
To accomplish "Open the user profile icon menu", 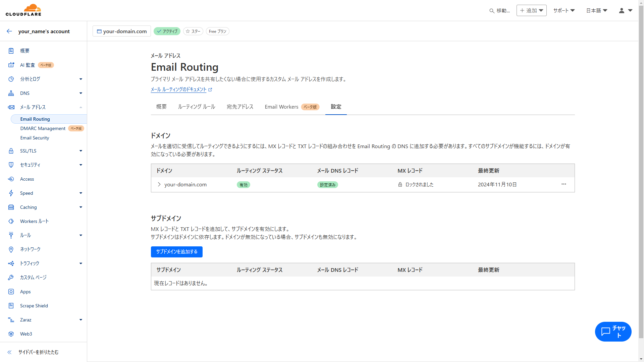I will coord(625,10).
